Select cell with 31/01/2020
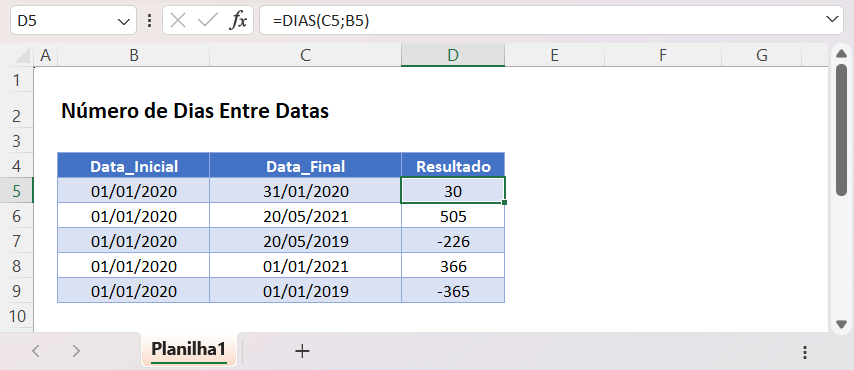Viewport: 854px width, 370px height. click(306, 191)
